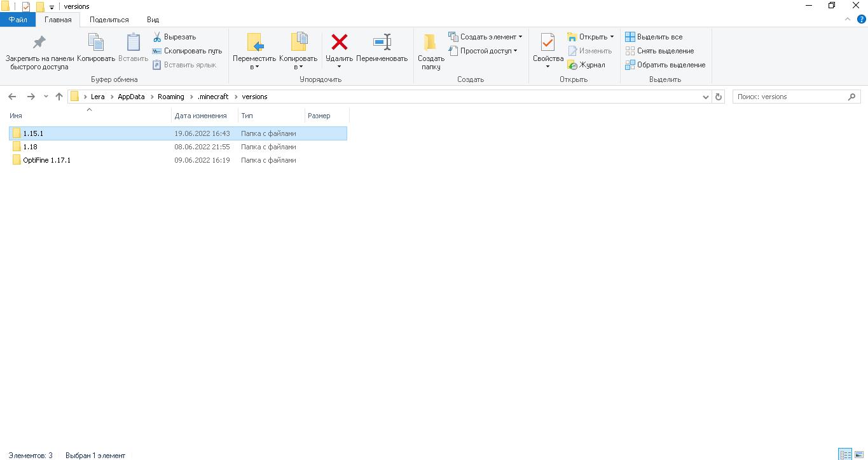
Task: Click the Copy (Копировать) clipboard icon
Action: coord(96,43)
